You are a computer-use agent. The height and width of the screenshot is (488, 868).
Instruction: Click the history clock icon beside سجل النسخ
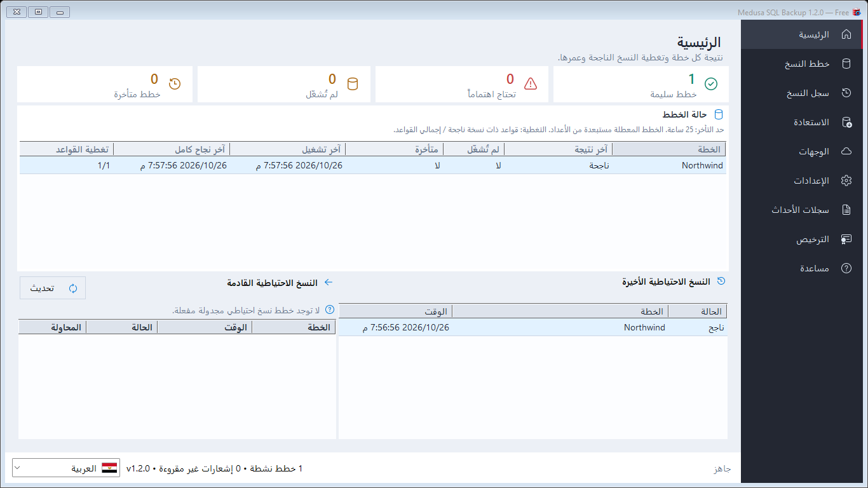pos(846,93)
